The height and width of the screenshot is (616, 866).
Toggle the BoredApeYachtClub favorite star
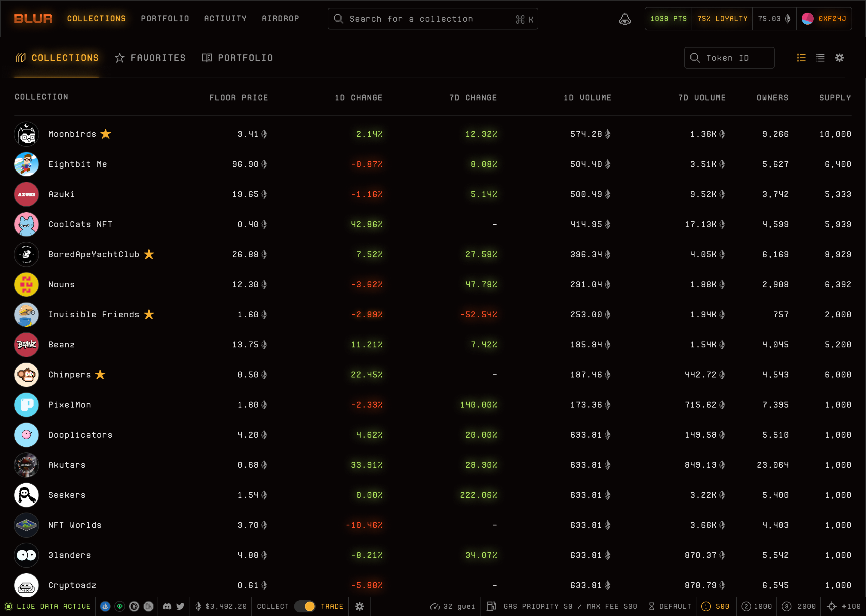(x=149, y=254)
